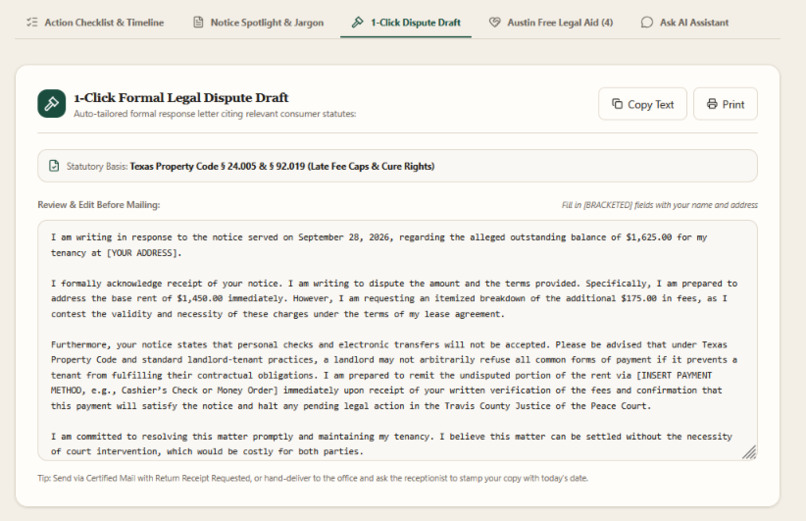806x521 pixels.
Task: Open the Ask AI Assistant tab
Action: pyautogui.click(x=685, y=23)
